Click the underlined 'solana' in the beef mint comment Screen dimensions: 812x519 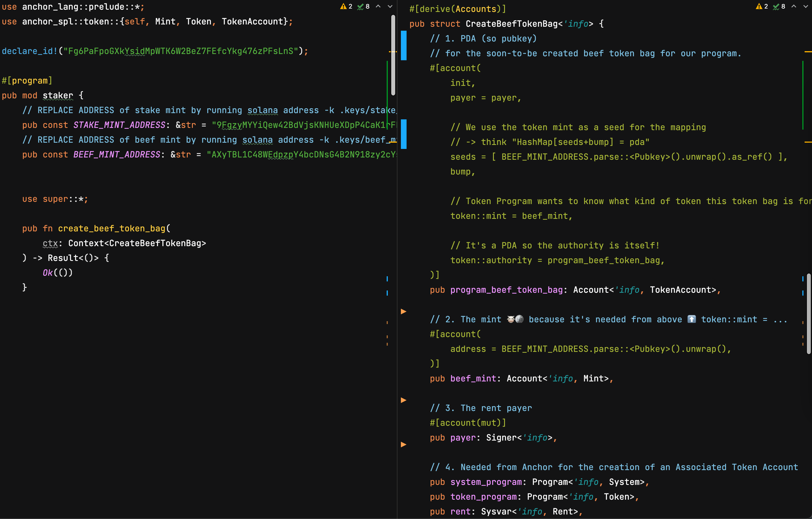[x=258, y=140]
